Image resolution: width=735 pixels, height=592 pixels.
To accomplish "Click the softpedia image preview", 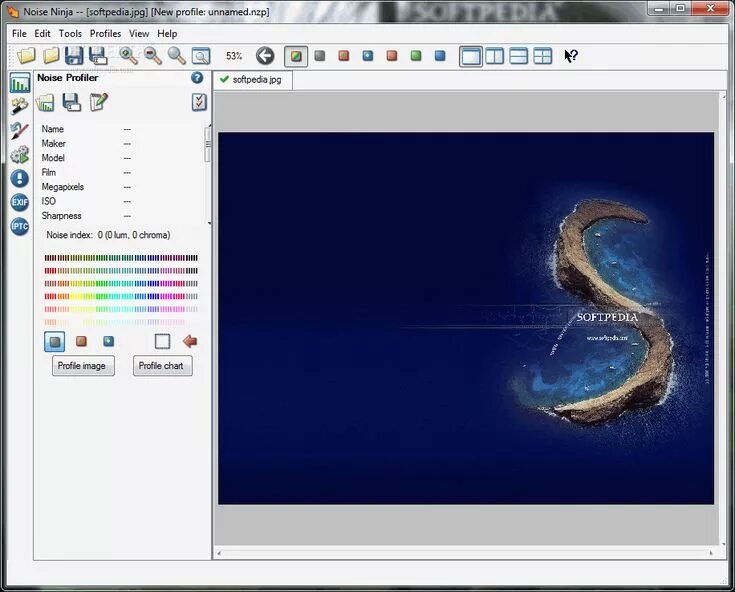I will coord(466,318).
